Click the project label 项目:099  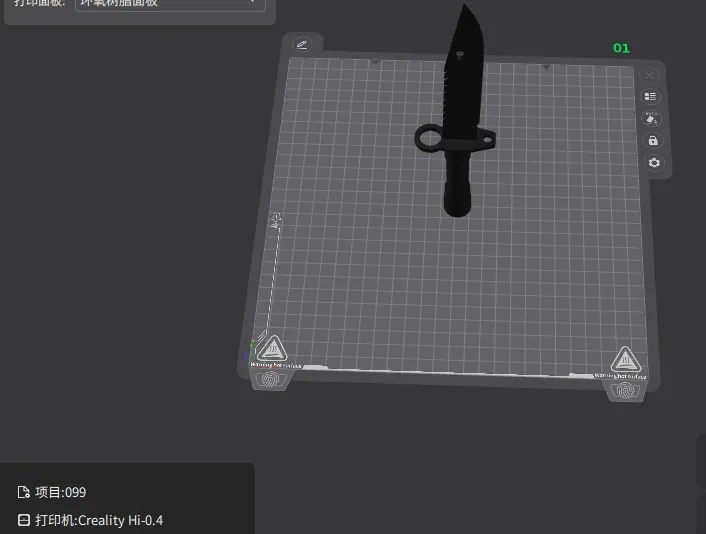pos(60,492)
